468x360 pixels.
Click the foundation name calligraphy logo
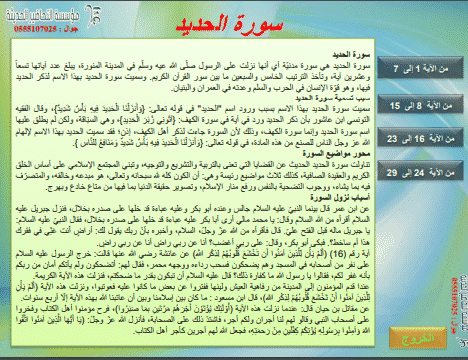pyautogui.click(x=42, y=15)
